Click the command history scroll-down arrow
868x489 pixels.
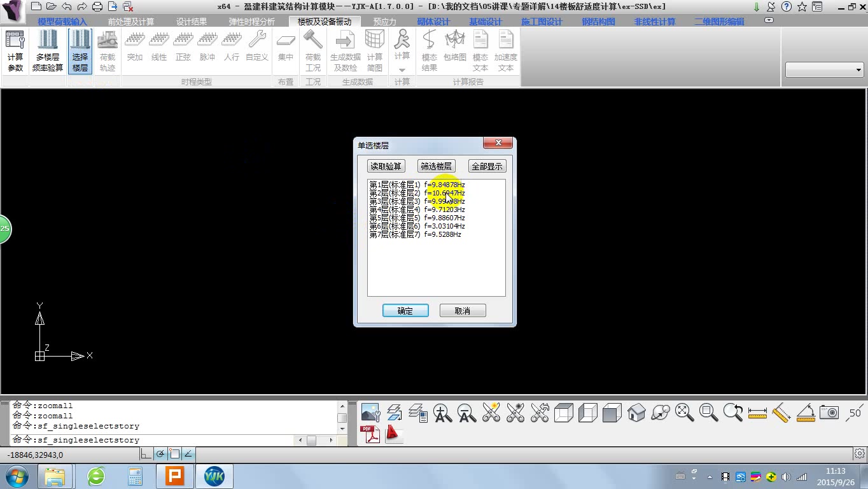tap(342, 429)
